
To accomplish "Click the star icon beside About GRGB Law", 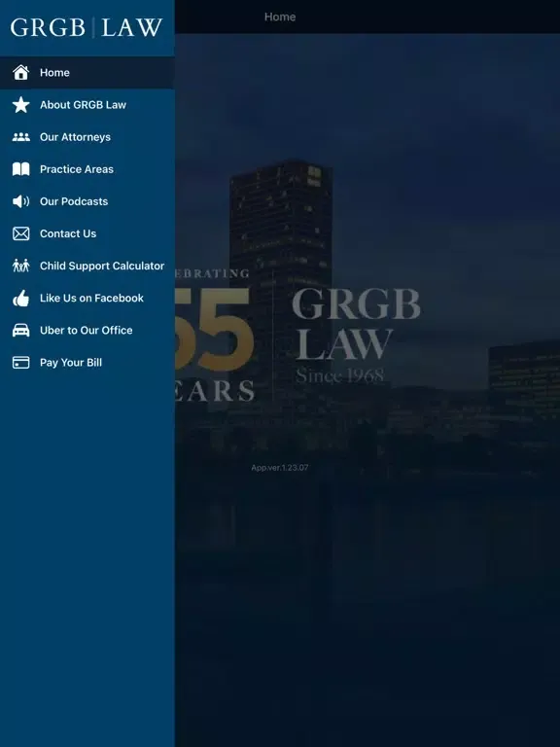I will [x=21, y=105].
